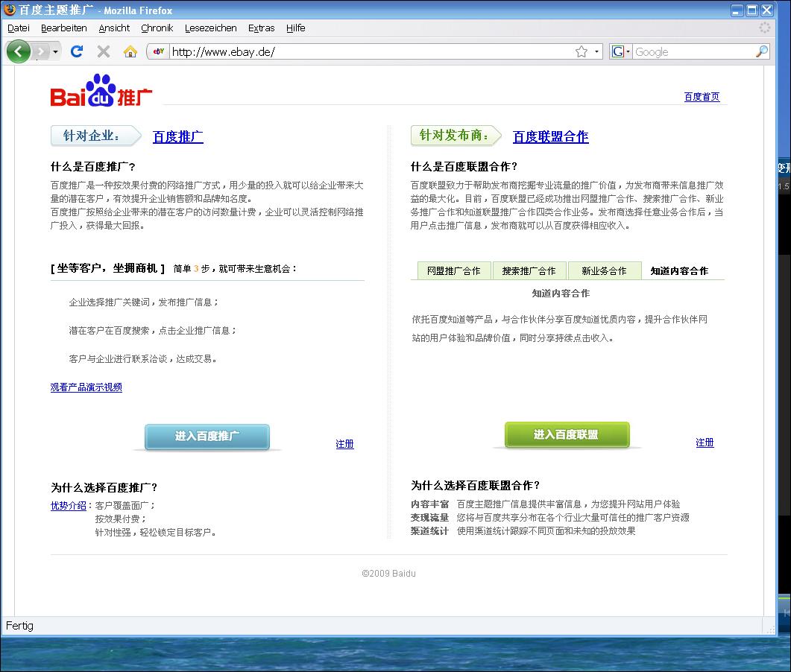Select the 知道内容合作 tab
791x672 pixels.
(679, 270)
